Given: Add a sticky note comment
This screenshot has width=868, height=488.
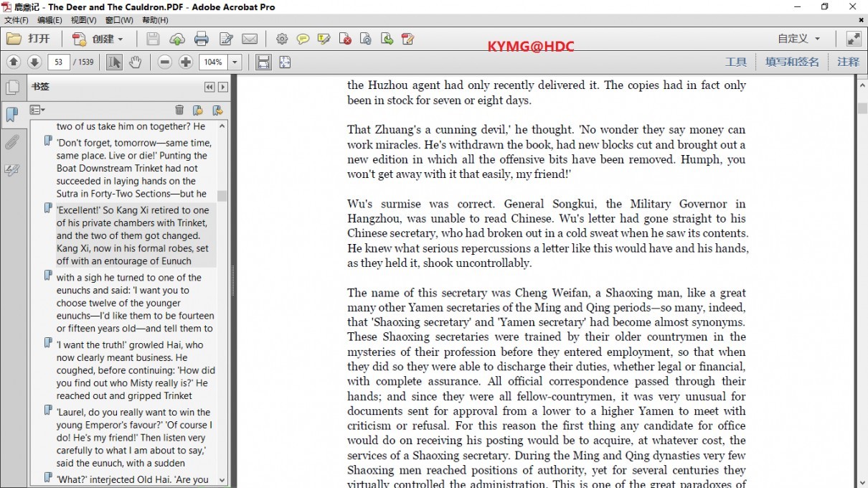Looking at the screenshot, I should [303, 39].
